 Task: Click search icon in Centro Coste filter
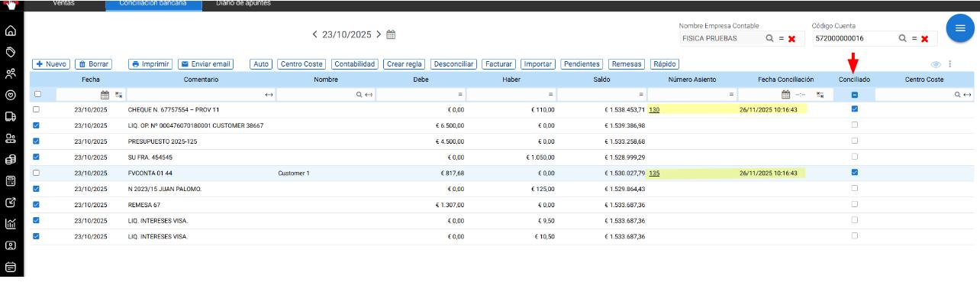[958, 95]
